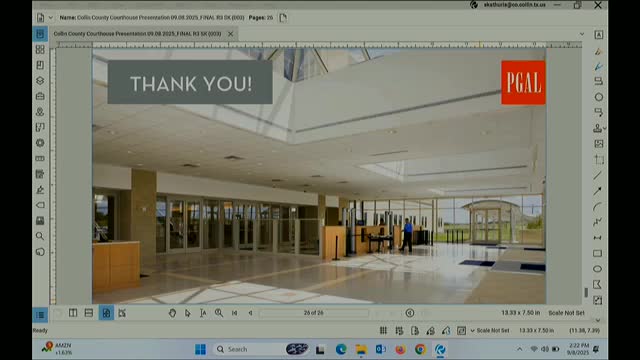Toggle split view vertical
Image resolution: width=640 pixels, height=360 pixels.
click(73, 313)
